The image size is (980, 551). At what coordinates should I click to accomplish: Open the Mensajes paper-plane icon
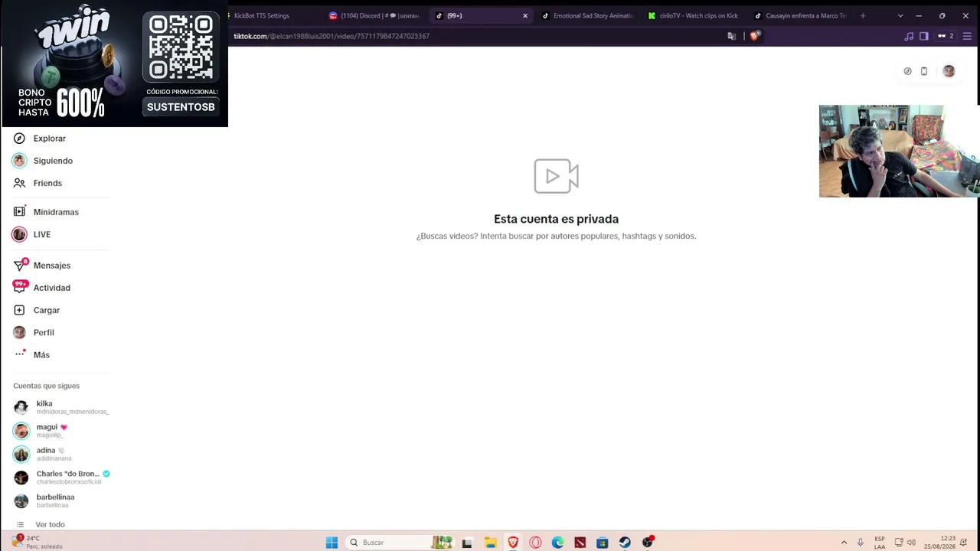19,266
